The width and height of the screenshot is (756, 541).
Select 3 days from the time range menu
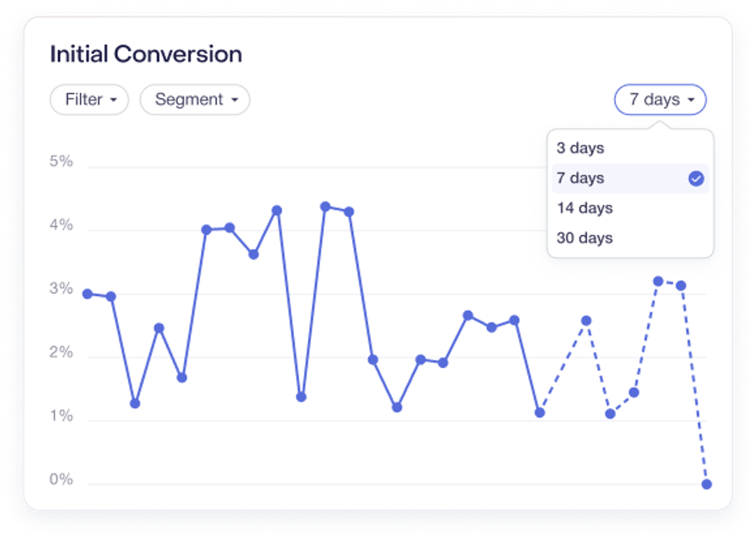click(x=579, y=148)
